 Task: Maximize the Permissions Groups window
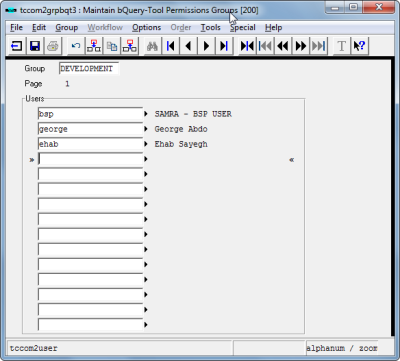353,7
